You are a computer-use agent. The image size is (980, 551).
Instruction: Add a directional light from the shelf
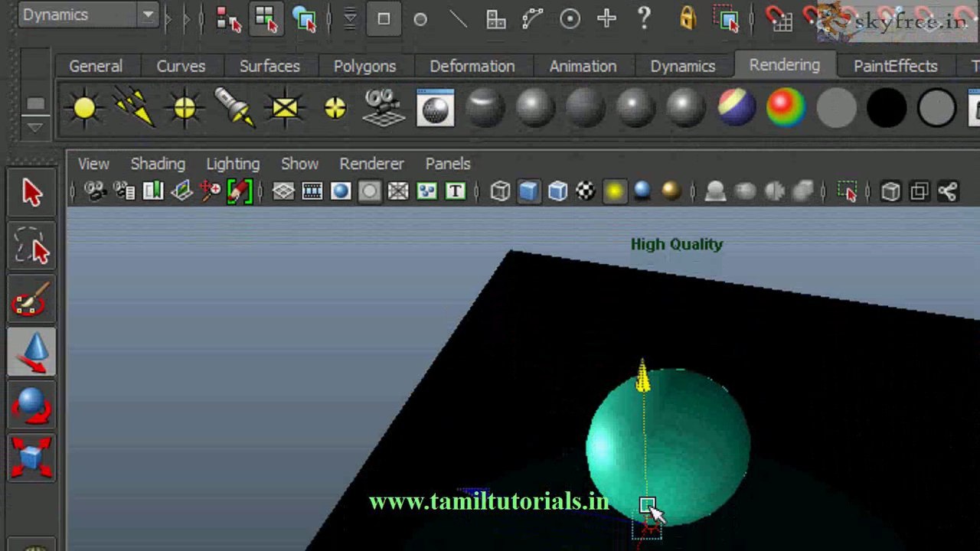click(x=134, y=108)
